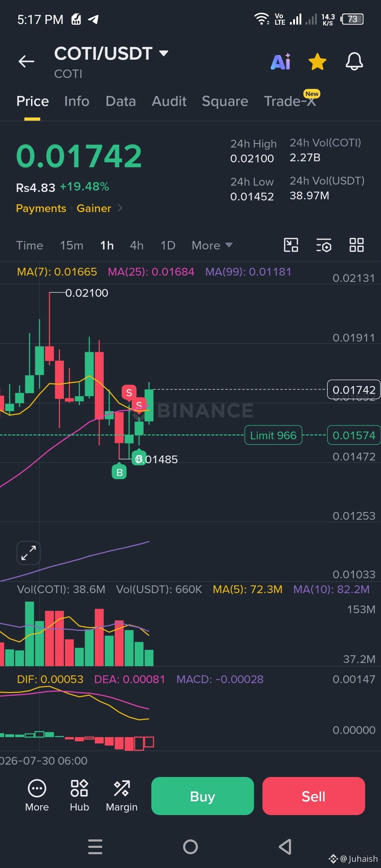Image resolution: width=381 pixels, height=868 pixels.
Task: Select the 1h chart interval
Action: click(107, 245)
